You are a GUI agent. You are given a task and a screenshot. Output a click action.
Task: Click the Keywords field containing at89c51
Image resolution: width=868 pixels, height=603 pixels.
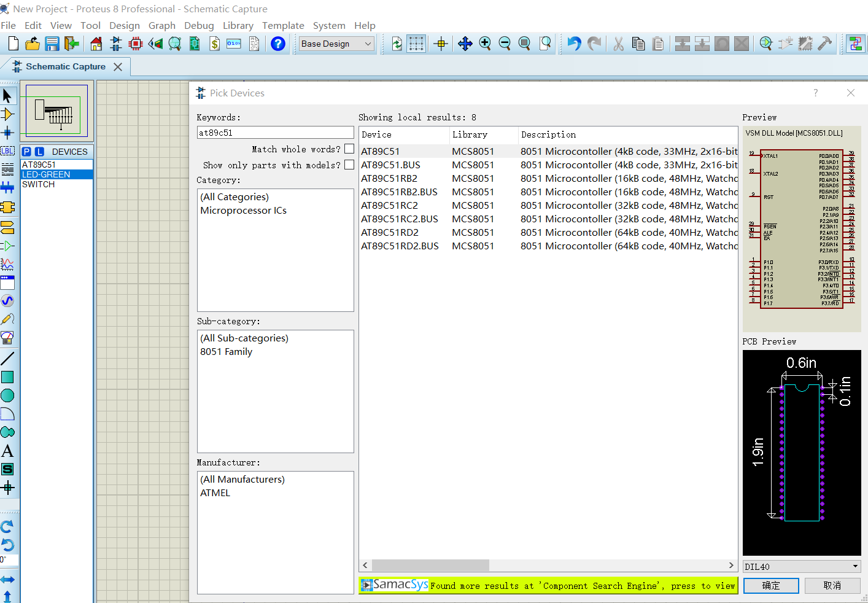click(275, 133)
